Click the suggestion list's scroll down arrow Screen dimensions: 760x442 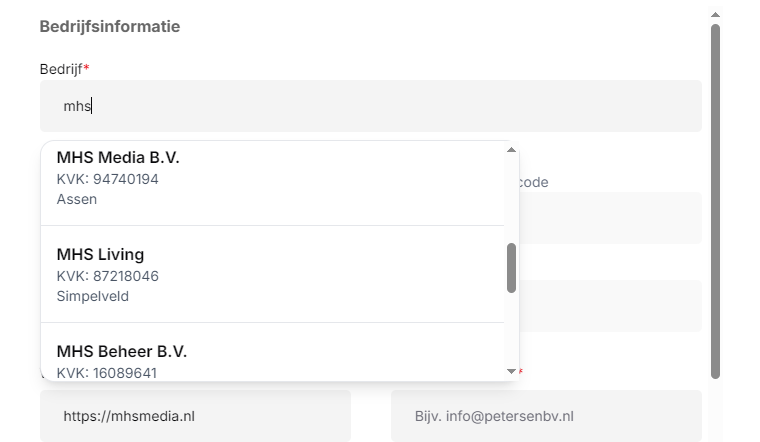[511, 371]
